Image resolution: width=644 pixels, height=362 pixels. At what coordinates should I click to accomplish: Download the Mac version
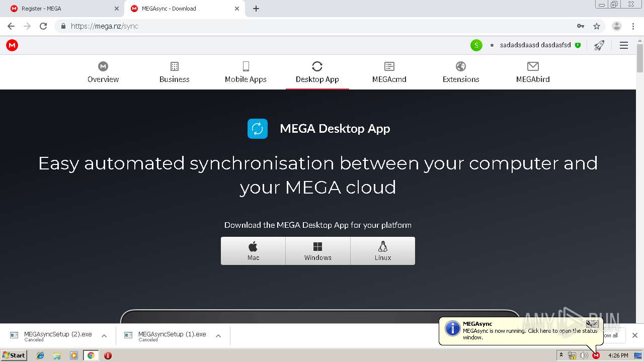pyautogui.click(x=253, y=251)
